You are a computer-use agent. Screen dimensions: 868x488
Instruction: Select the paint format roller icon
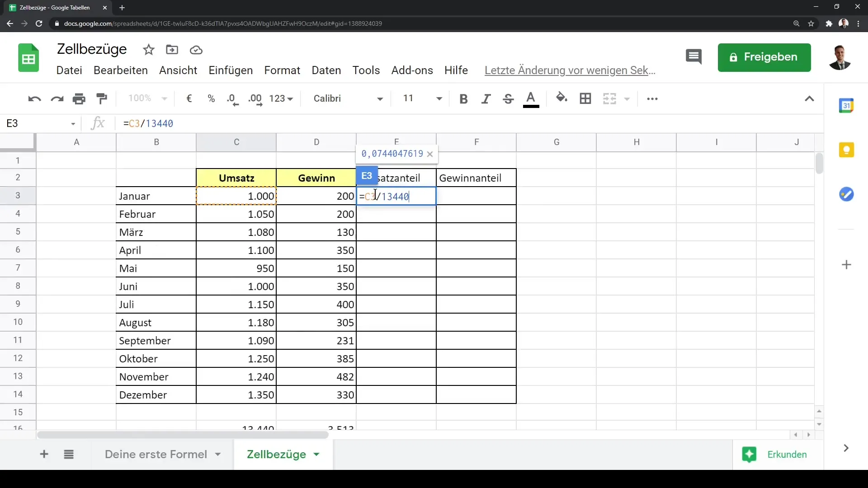tap(102, 99)
